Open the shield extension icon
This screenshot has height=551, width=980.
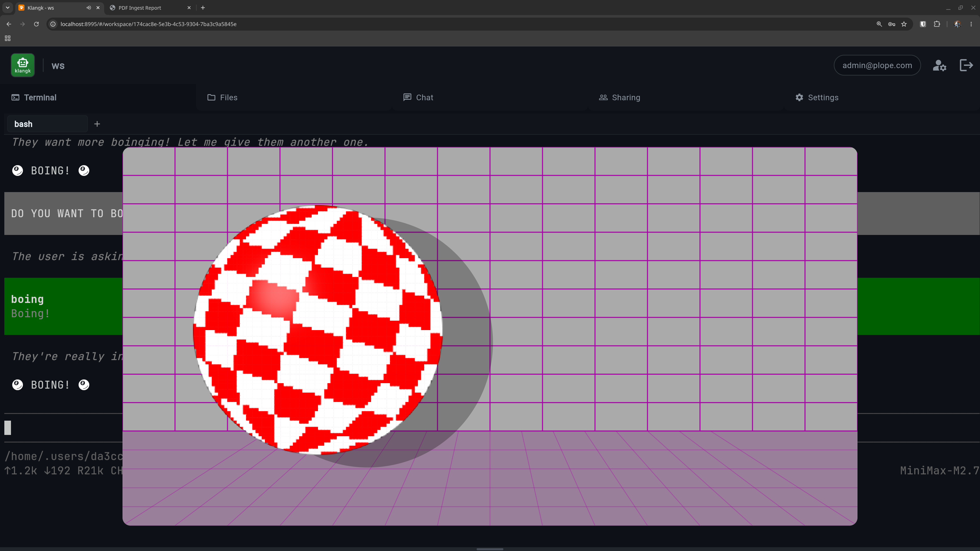point(923,24)
